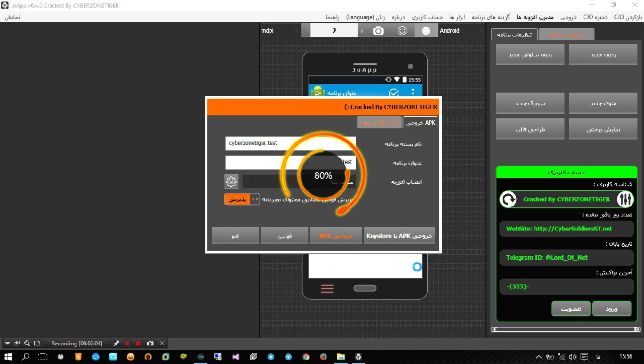Click the plus button to increase zoom

tap(362, 31)
